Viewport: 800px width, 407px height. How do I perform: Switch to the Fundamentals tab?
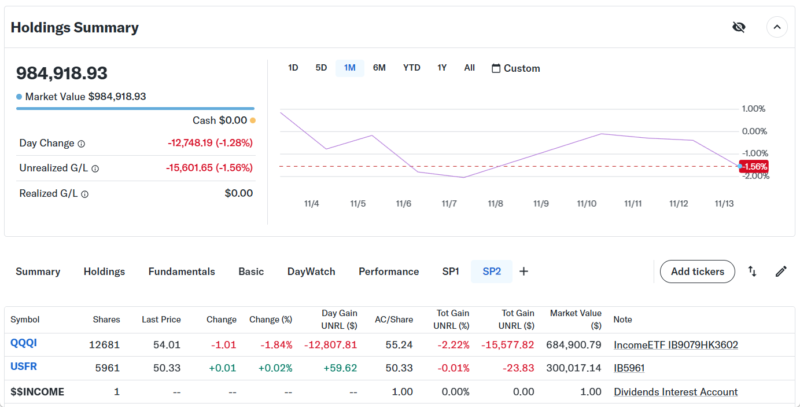(181, 271)
